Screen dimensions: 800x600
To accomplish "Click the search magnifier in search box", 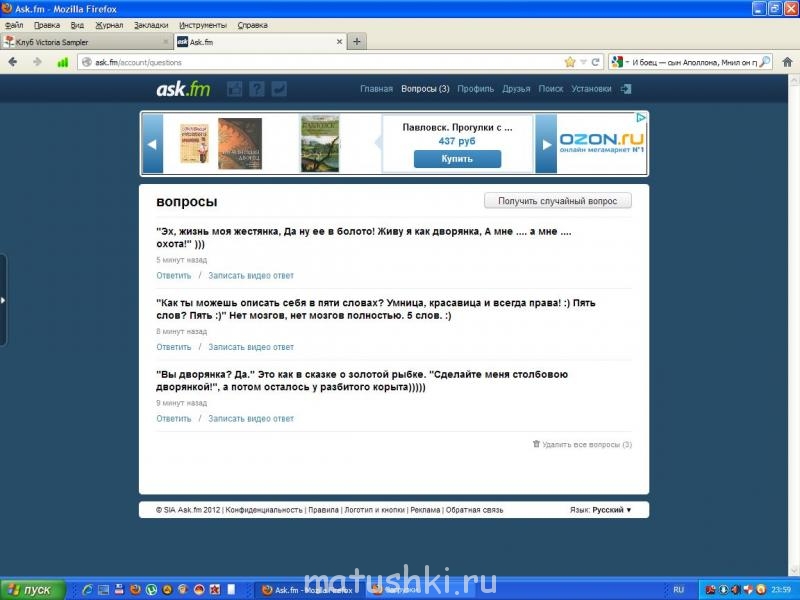I will point(765,62).
